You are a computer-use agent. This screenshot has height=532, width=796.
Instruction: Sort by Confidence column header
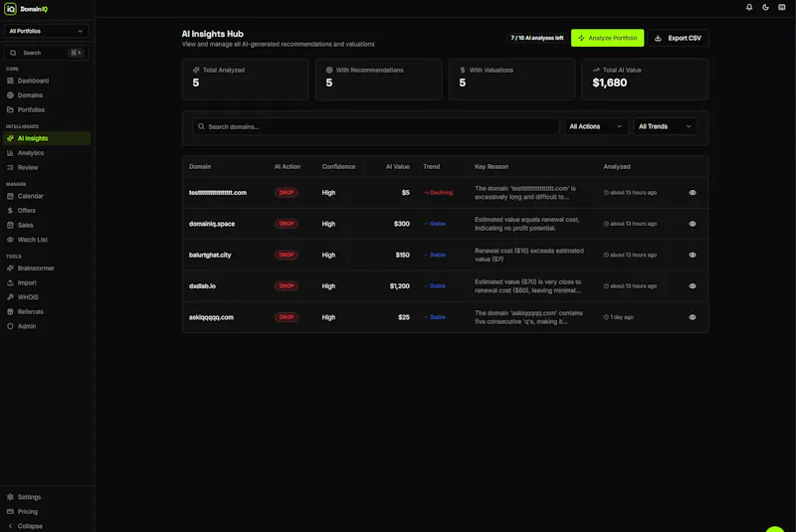click(338, 167)
